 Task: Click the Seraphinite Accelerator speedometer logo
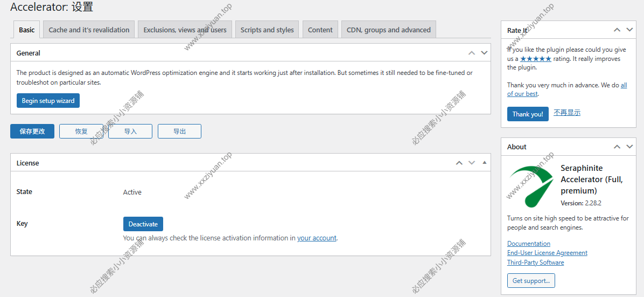[531, 186]
